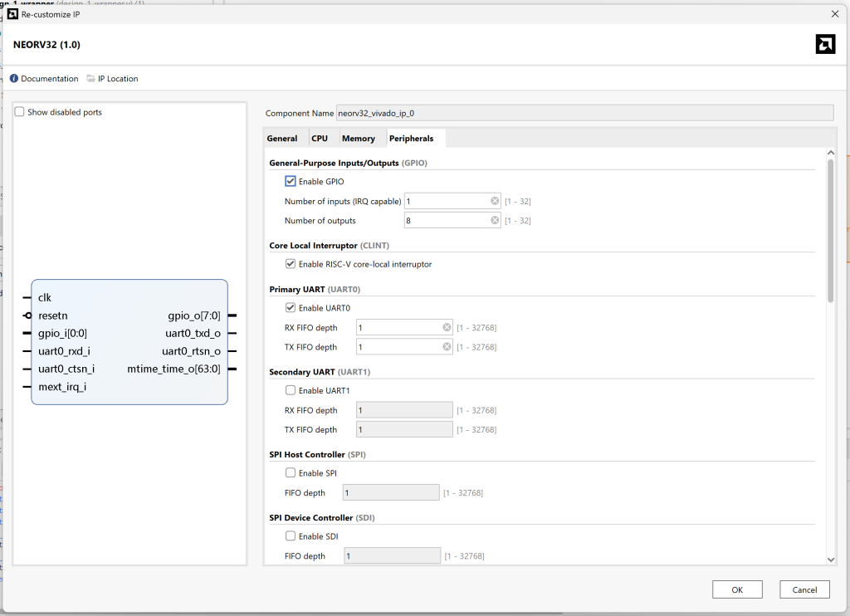Switch to the Memory tab

pos(359,139)
